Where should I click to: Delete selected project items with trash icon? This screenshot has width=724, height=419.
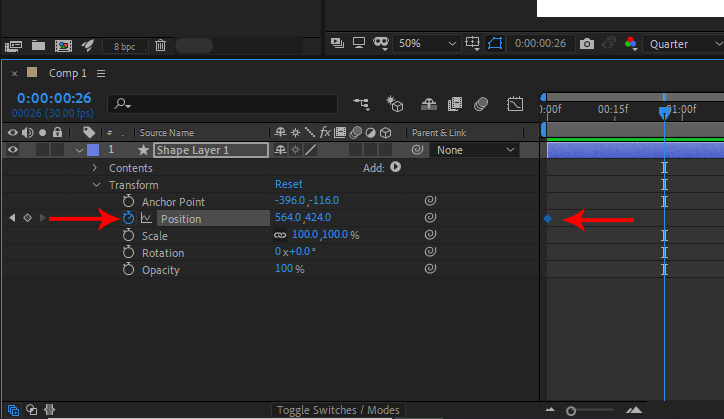[x=160, y=45]
